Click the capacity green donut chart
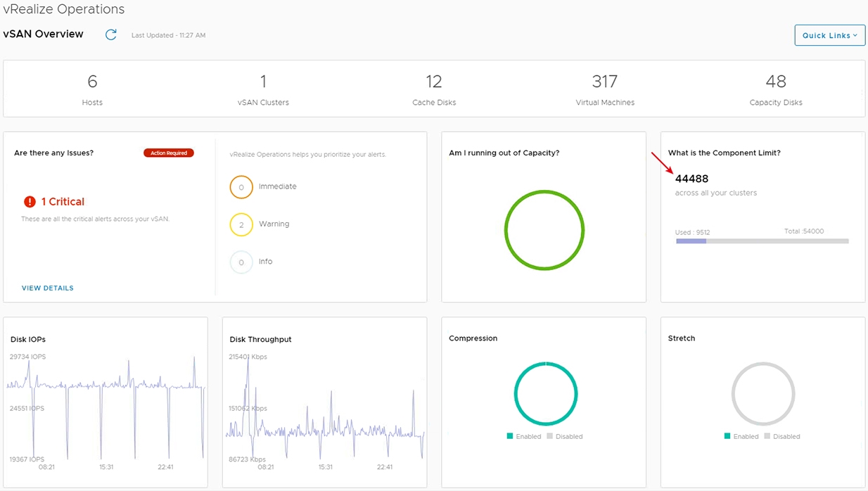Screen dimensions: 868x491 point(544,230)
